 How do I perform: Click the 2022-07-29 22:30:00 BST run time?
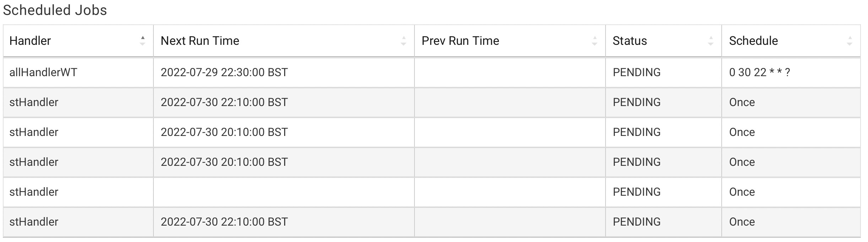[224, 72]
